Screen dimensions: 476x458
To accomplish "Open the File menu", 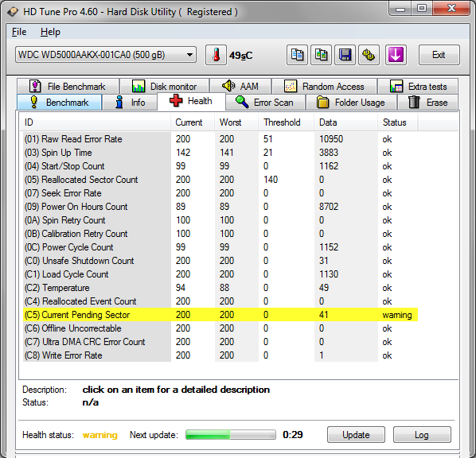I will 19,32.
